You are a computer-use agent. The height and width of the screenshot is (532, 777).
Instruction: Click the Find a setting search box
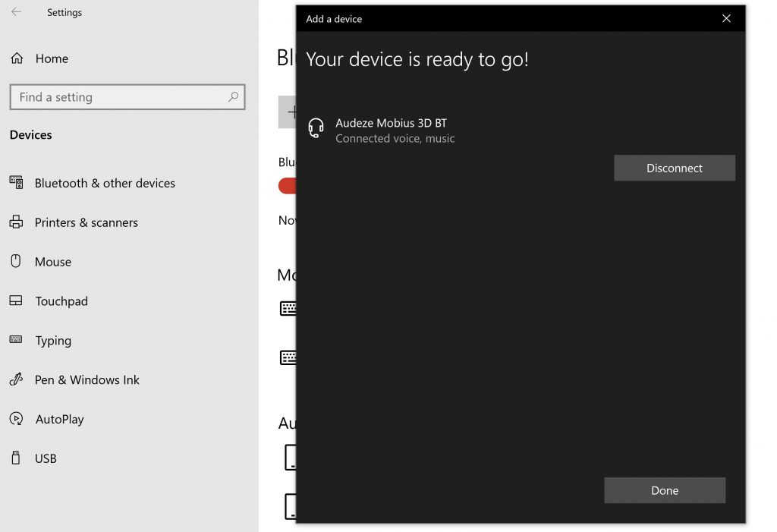pos(127,96)
